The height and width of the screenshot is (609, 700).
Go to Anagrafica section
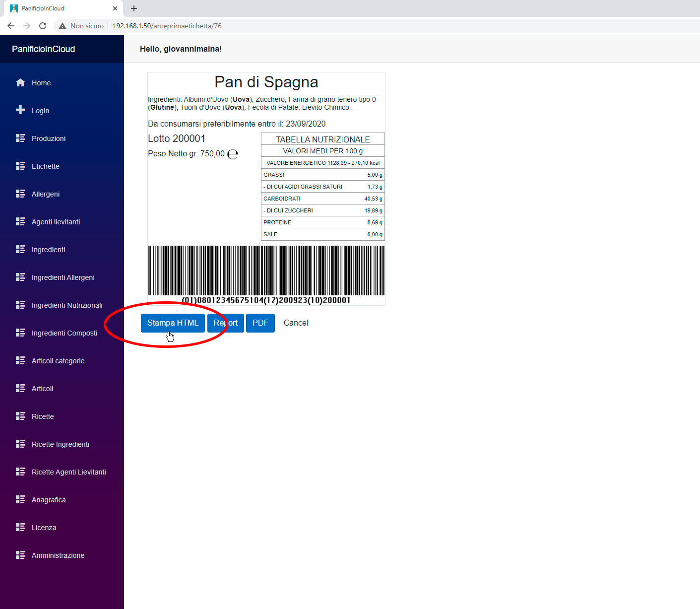click(49, 500)
